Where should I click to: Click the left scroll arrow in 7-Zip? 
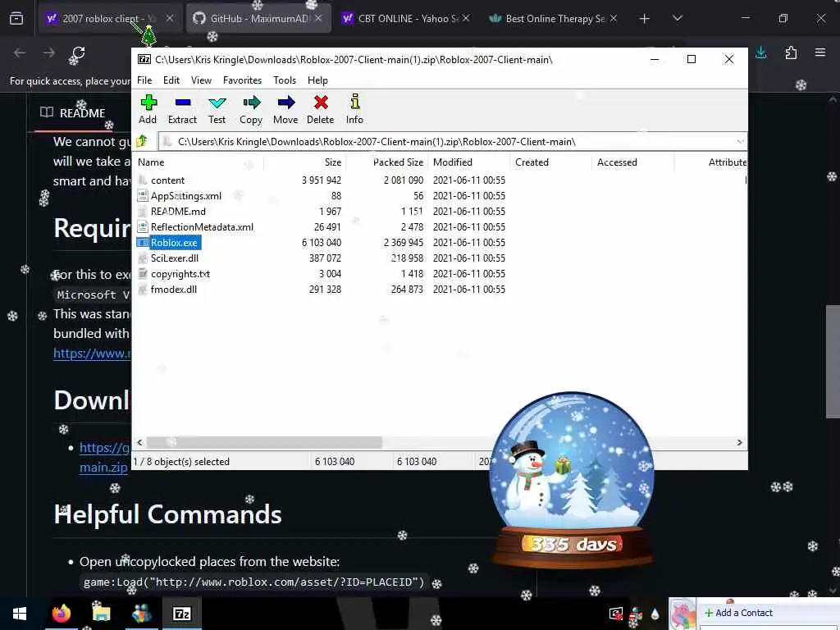[x=139, y=442]
